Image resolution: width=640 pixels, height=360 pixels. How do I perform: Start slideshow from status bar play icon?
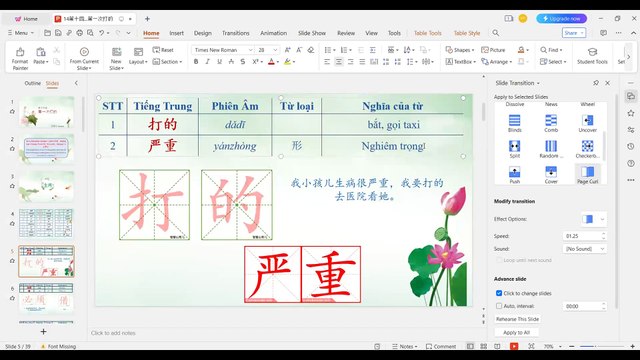point(514,346)
